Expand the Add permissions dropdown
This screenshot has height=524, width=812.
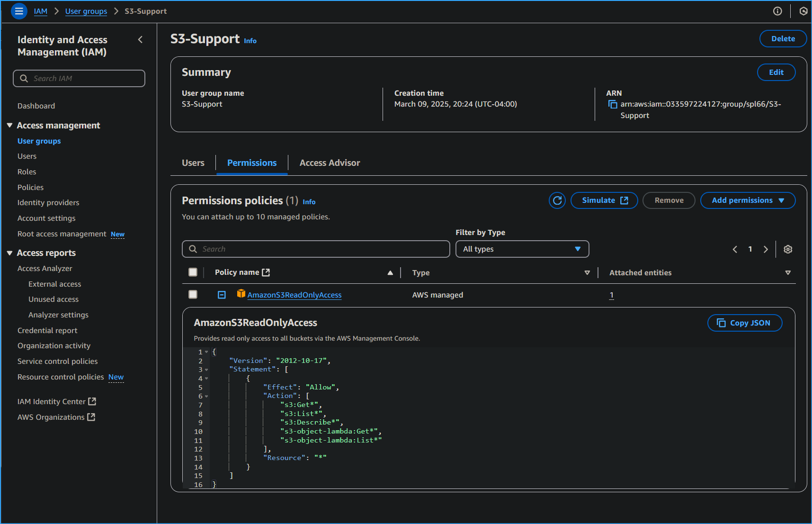(x=748, y=200)
